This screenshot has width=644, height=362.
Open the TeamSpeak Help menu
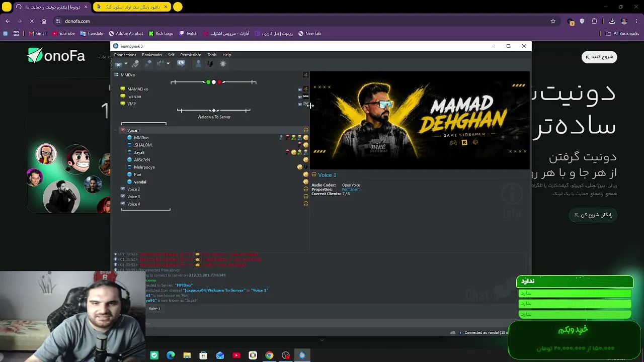(x=227, y=55)
